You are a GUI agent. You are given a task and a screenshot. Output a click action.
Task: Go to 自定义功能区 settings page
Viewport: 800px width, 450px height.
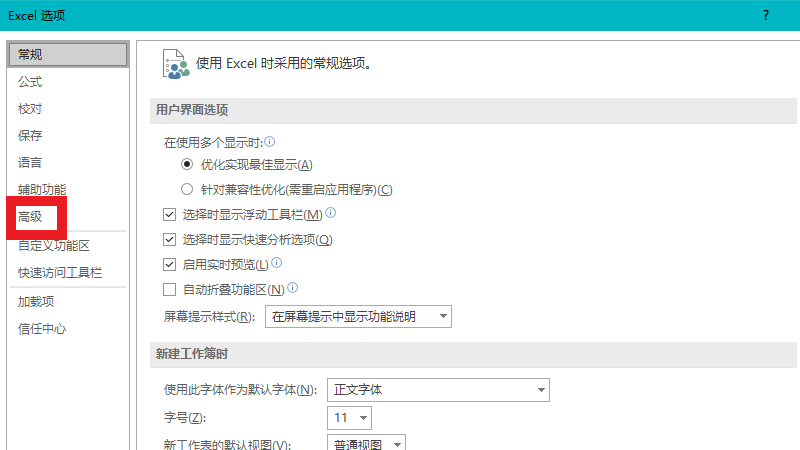pos(54,245)
